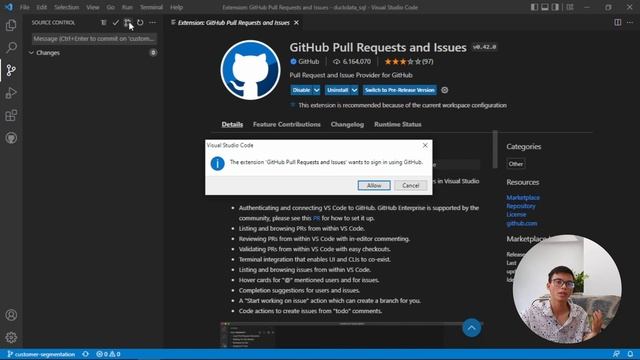Image resolution: width=640 pixels, height=360 pixels.
Task: Open the Terminal menu
Action: [151, 7]
